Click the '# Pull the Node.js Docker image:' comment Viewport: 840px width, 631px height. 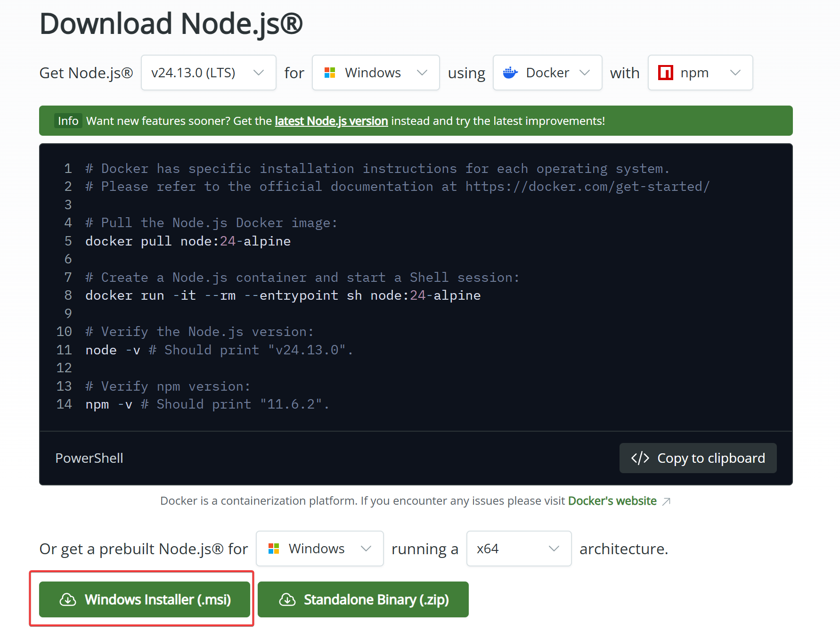(212, 223)
